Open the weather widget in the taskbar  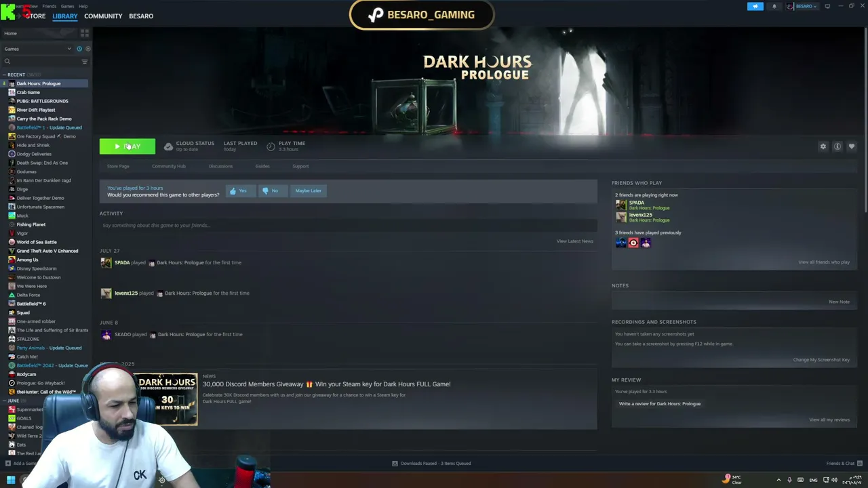click(733, 479)
